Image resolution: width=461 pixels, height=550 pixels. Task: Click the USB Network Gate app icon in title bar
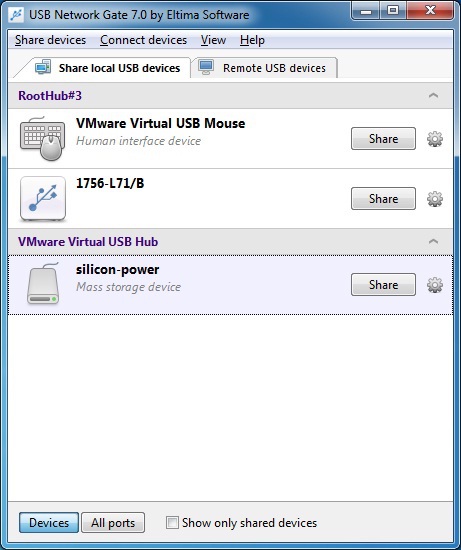[x=16, y=15]
